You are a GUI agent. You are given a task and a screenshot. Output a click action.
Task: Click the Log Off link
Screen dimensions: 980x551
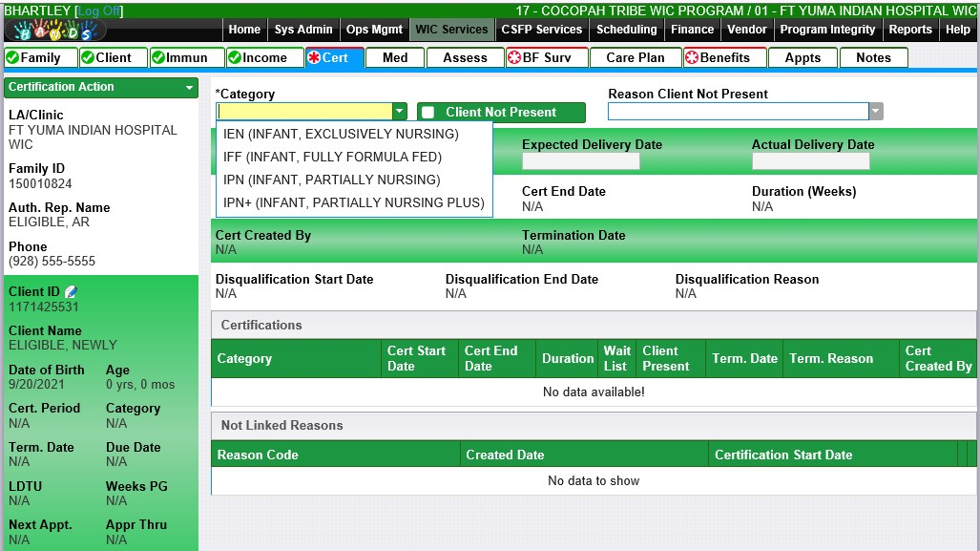coord(99,11)
